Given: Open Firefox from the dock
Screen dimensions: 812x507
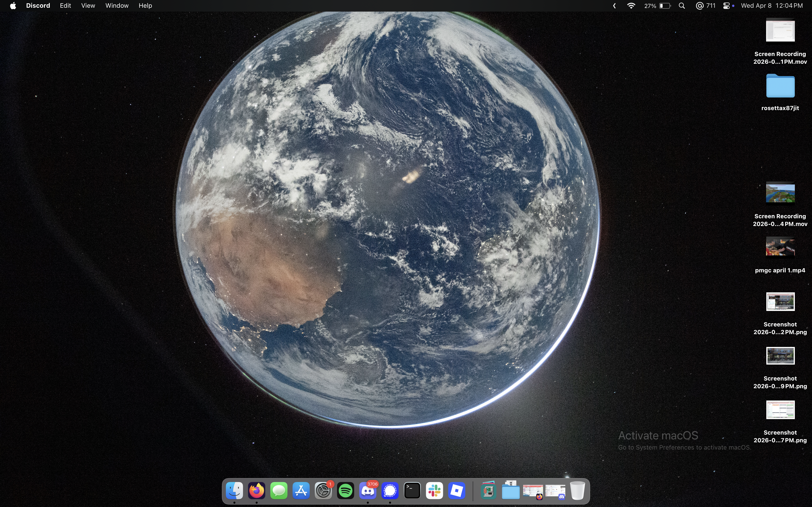Looking at the screenshot, I should [x=256, y=491].
